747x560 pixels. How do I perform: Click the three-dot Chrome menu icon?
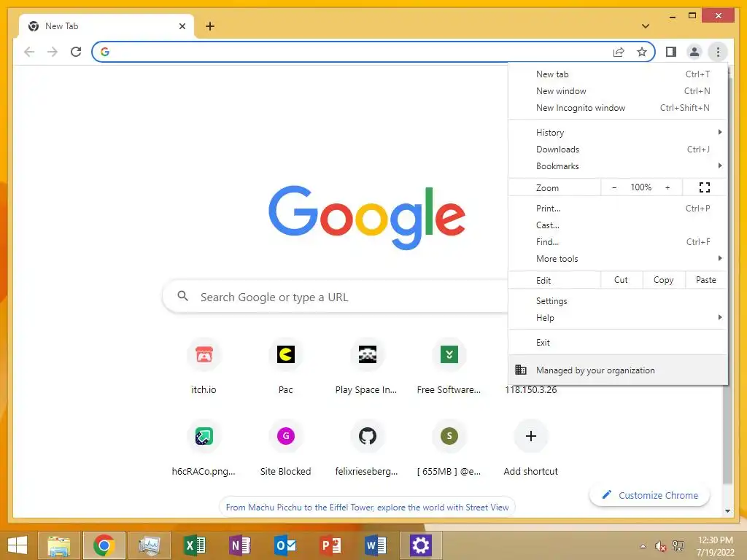coord(718,52)
